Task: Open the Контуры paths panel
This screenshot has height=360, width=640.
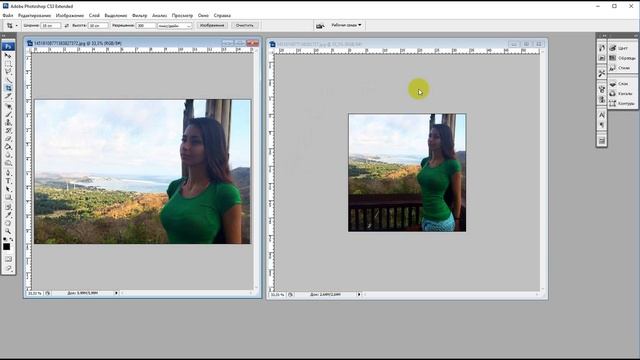Action: point(622,104)
